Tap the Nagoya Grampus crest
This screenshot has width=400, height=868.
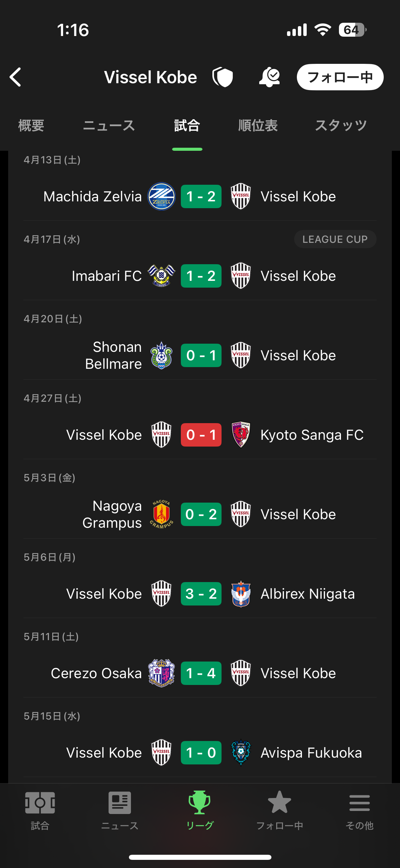click(x=161, y=514)
